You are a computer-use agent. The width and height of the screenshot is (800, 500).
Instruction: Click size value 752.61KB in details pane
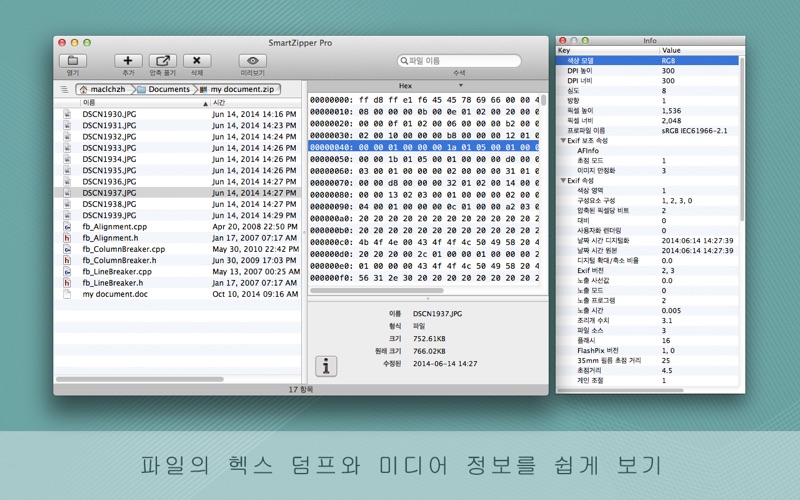coord(429,339)
